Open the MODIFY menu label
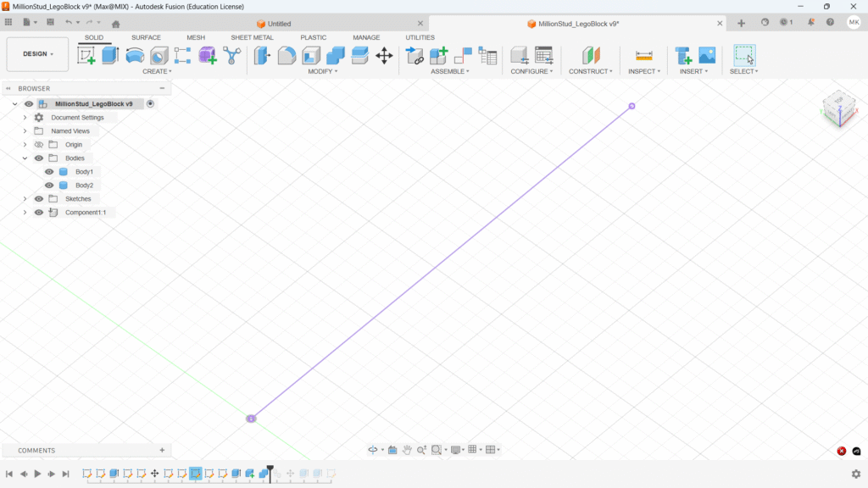Image resolution: width=868 pixels, height=488 pixels. [322, 71]
